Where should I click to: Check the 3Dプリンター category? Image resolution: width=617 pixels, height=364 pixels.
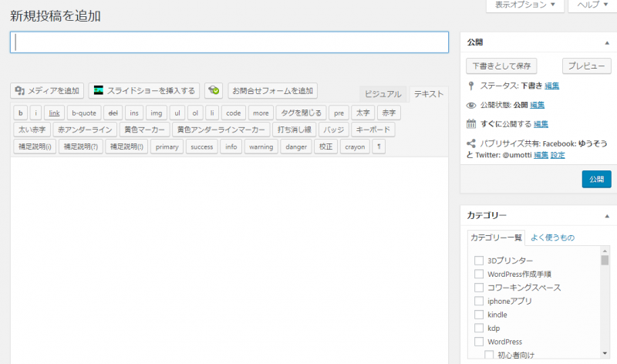click(479, 260)
